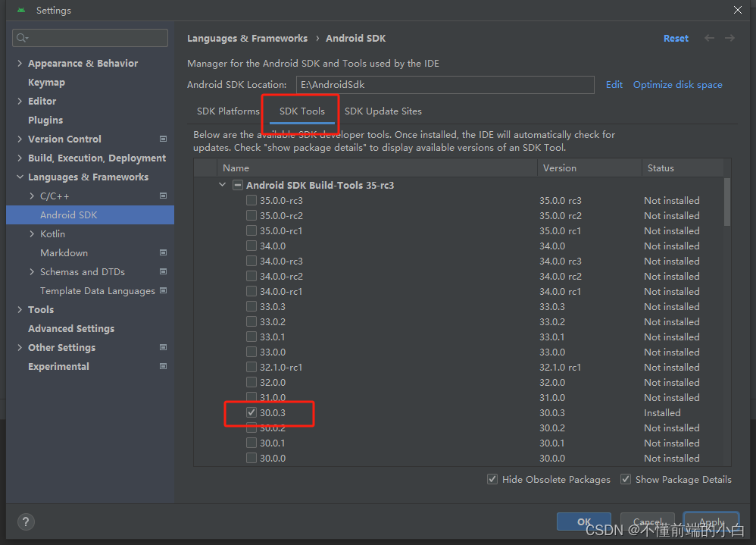The height and width of the screenshot is (545, 756).
Task: Expand the Version Control section
Action: click(20, 139)
